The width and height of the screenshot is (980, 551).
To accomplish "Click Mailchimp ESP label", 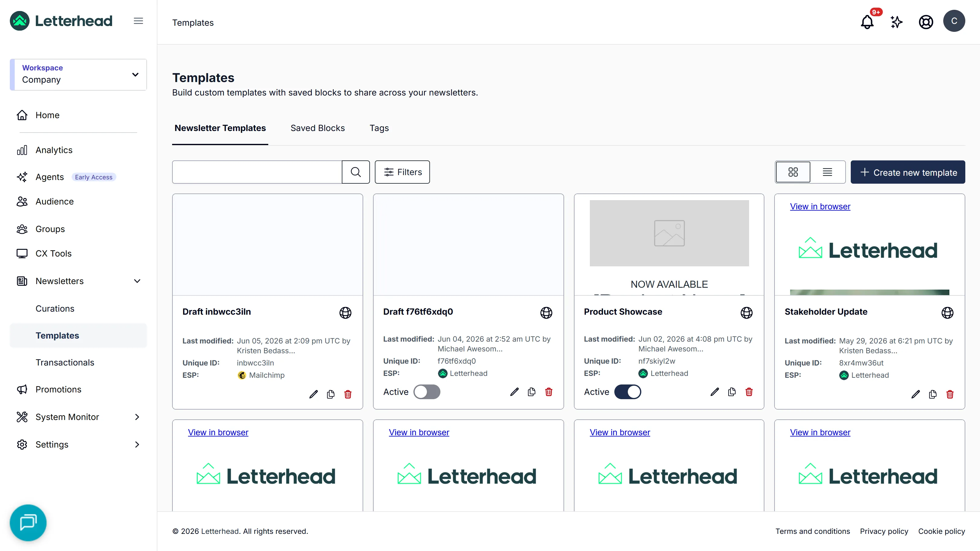I will (267, 375).
